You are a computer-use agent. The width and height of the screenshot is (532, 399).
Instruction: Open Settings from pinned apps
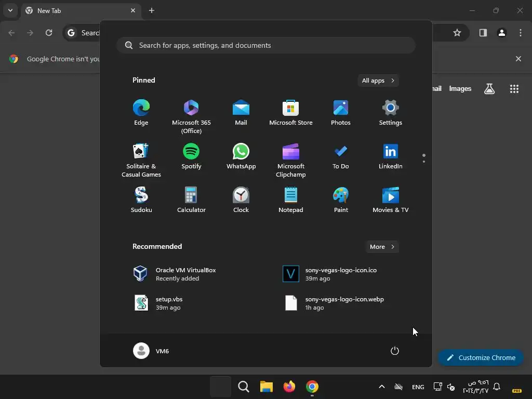point(391,113)
